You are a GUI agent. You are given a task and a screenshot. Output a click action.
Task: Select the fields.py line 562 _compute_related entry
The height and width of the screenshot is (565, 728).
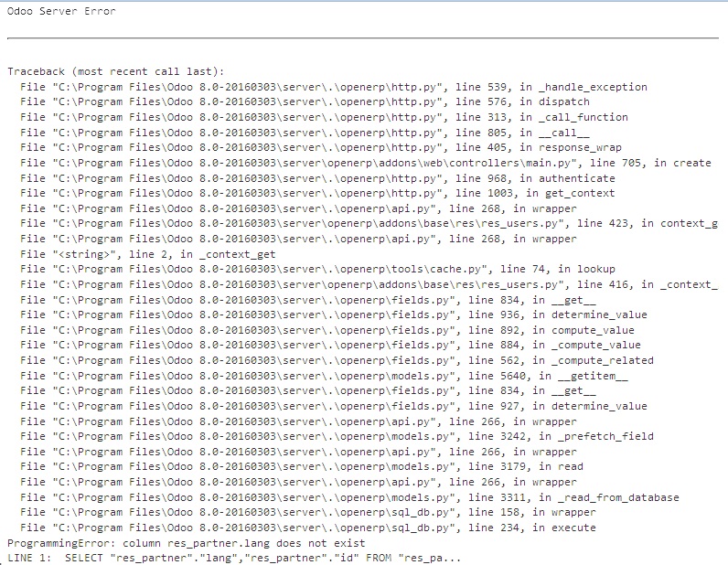[337, 360]
